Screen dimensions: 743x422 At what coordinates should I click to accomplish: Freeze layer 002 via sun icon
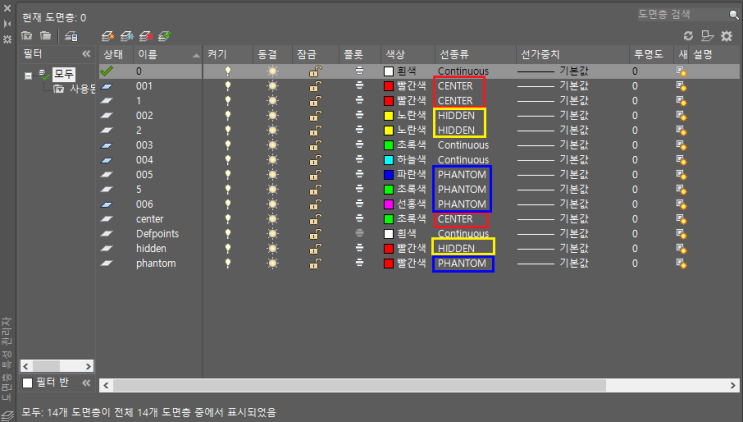[272, 116]
